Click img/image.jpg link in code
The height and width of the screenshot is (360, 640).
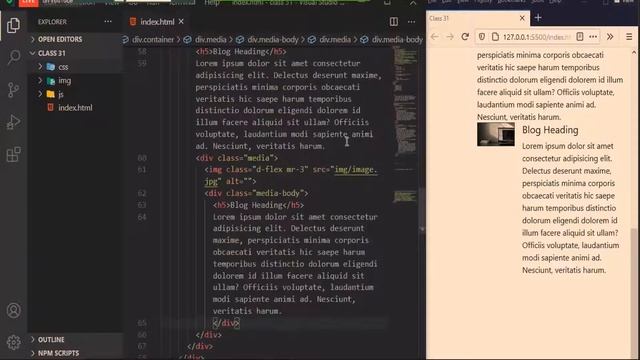coord(356,169)
